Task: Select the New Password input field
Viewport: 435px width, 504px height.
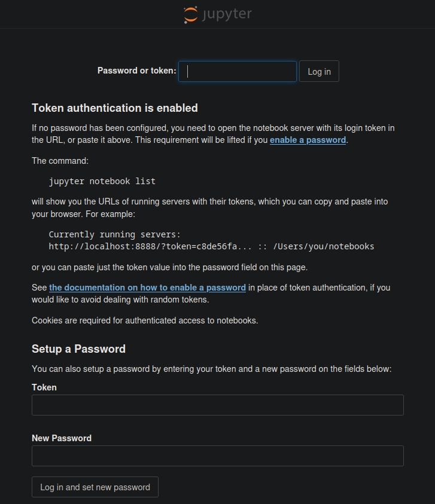Action: 217,456
